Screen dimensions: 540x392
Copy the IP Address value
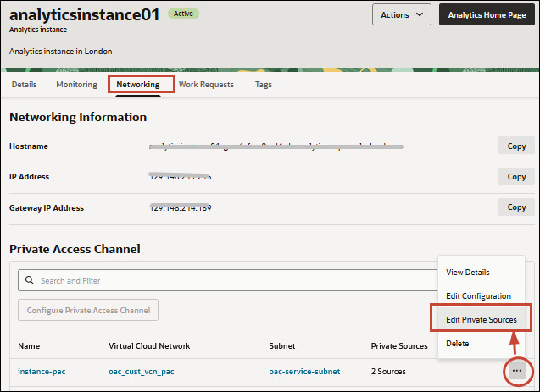point(516,177)
